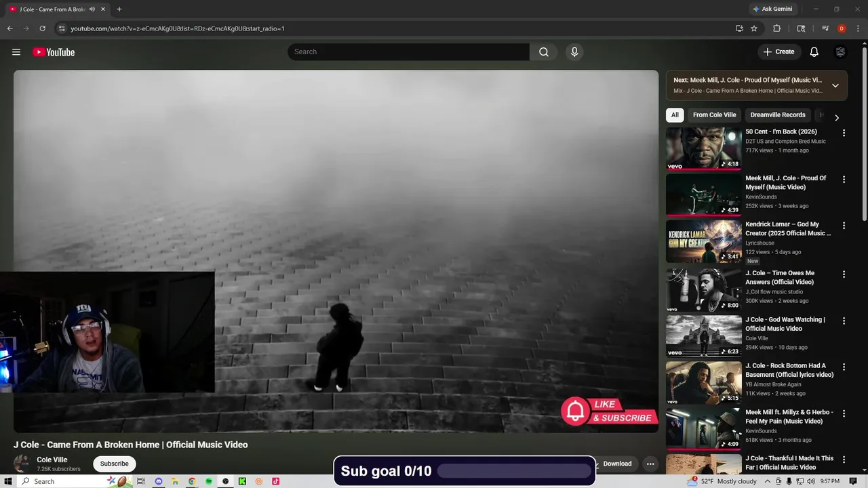The height and width of the screenshot is (488, 868).
Task: Open more actions for Feel My Pain video
Action: click(x=844, y=413)
